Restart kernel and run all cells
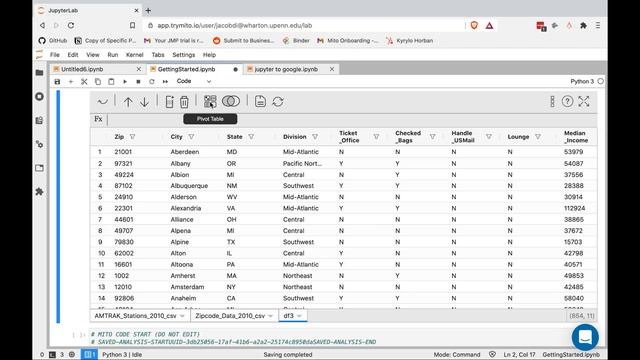 (x=165, y=82)
